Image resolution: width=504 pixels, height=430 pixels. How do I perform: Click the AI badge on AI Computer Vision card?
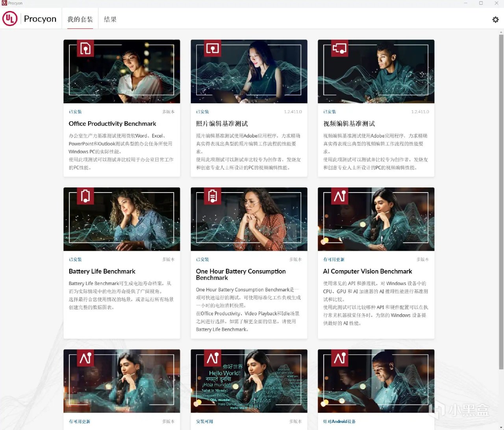(x=339, y=196)
